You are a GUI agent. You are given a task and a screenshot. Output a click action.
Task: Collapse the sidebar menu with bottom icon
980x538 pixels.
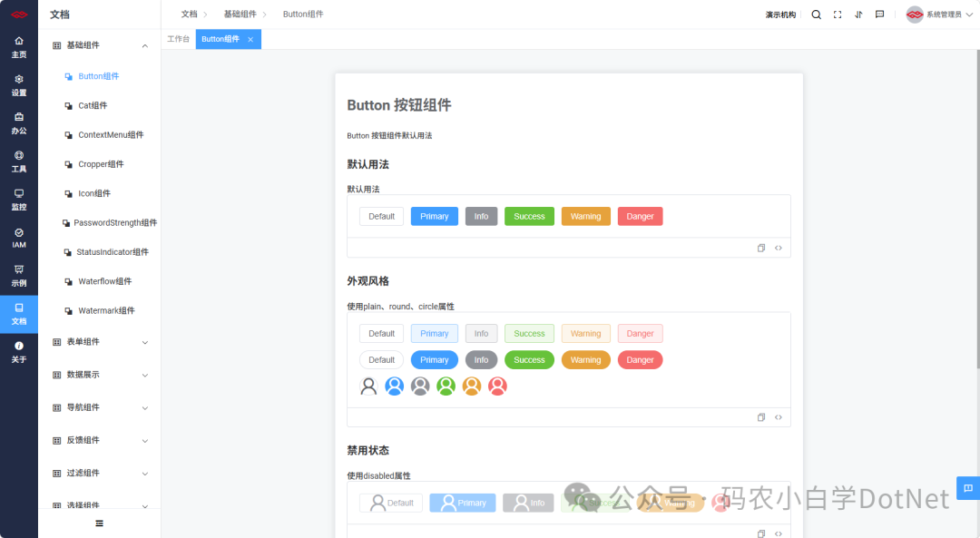100,523
